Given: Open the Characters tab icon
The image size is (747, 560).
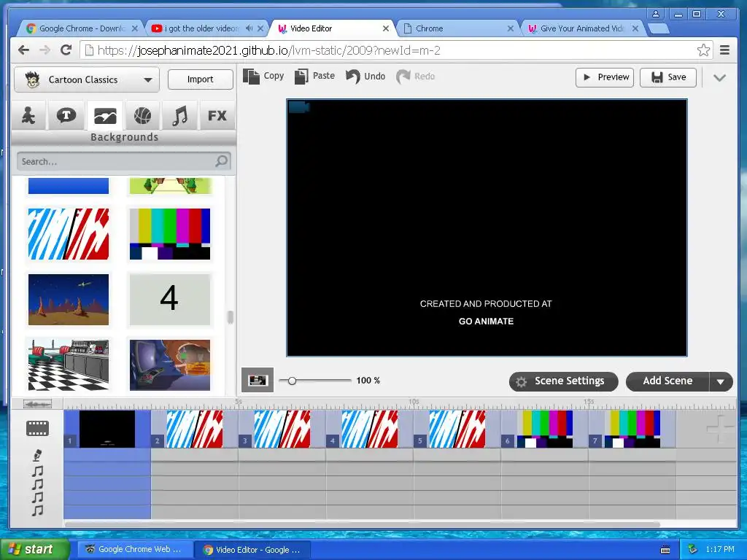Looking at the screenshot, I should [29, 116].
